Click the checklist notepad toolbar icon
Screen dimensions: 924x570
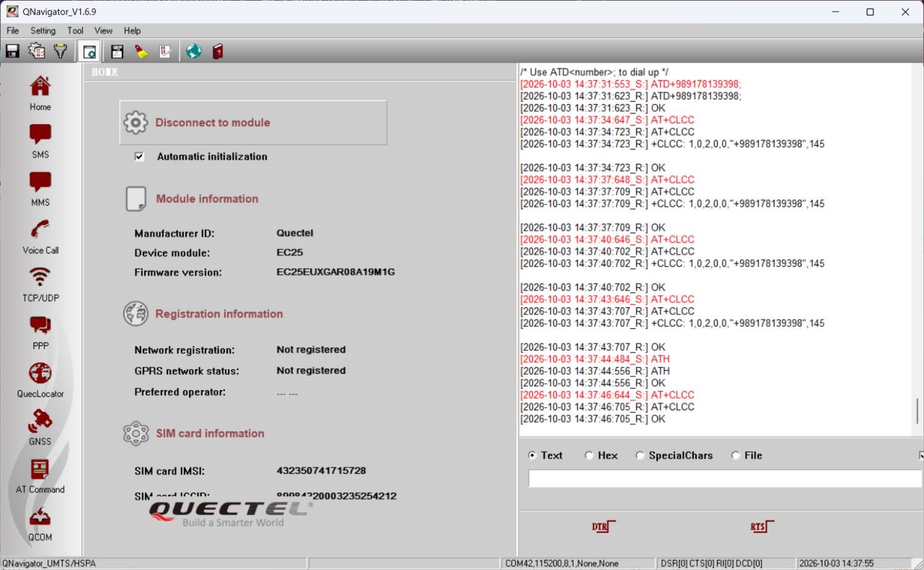[x=164, y=52]
